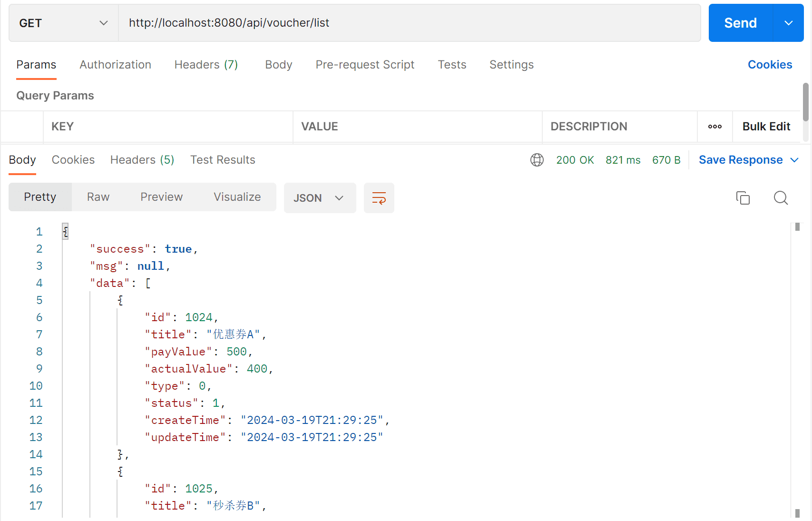812x521 pixels.
Task: Open the JSON format dropdown
Action: (320, 198)
